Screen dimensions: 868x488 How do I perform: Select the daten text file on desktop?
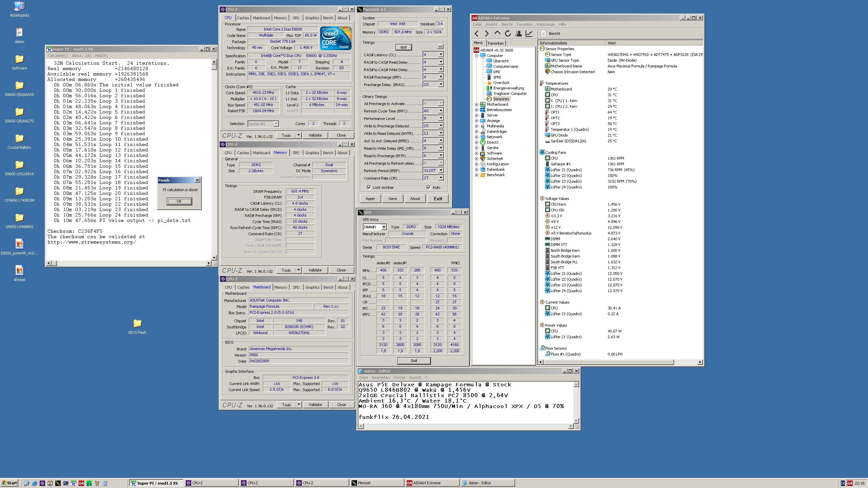(x=19, y=36)
